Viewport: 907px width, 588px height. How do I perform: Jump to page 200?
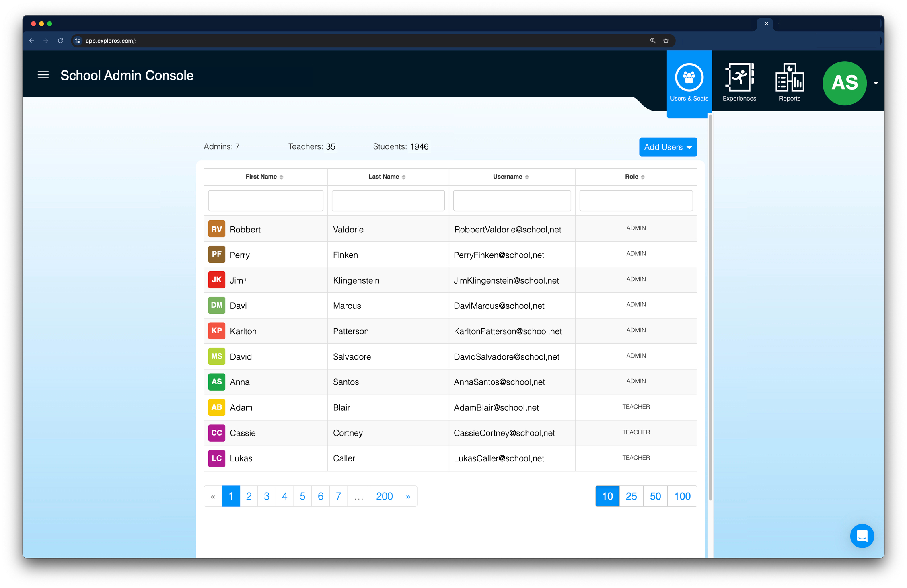tap(384, 496)
